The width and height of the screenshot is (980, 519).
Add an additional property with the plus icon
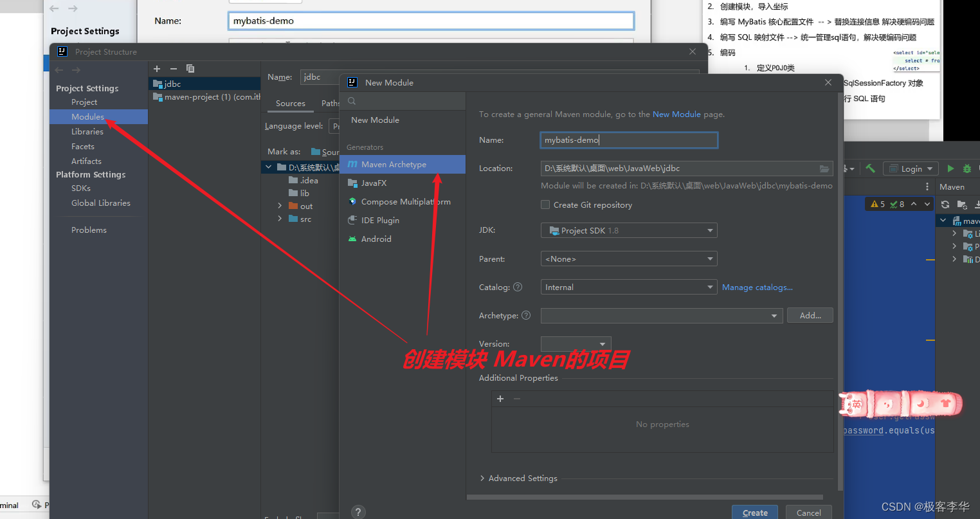pyautogui.click(x=500, y=399)
